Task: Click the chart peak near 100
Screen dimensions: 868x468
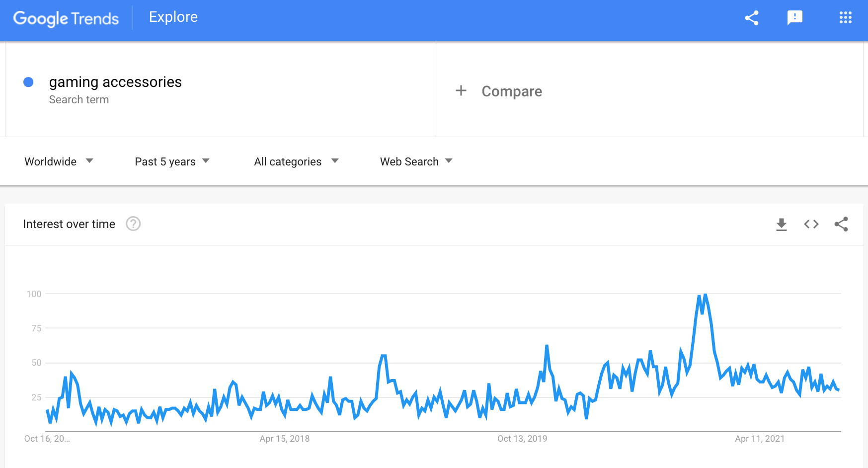Action: (x=705, y=295)
